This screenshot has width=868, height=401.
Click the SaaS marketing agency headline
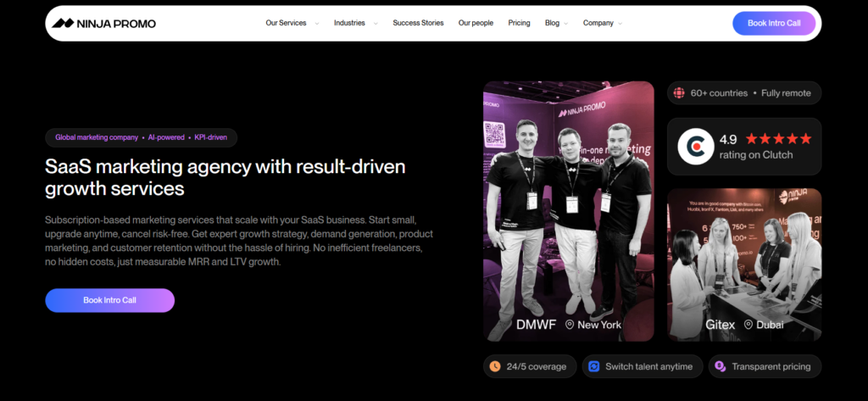coord(225,177)
